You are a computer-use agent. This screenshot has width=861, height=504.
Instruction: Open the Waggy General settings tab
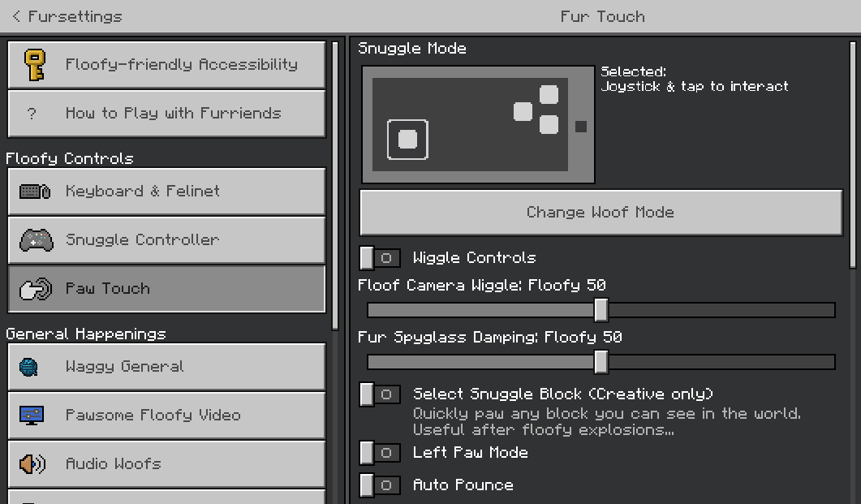point(166,367)
